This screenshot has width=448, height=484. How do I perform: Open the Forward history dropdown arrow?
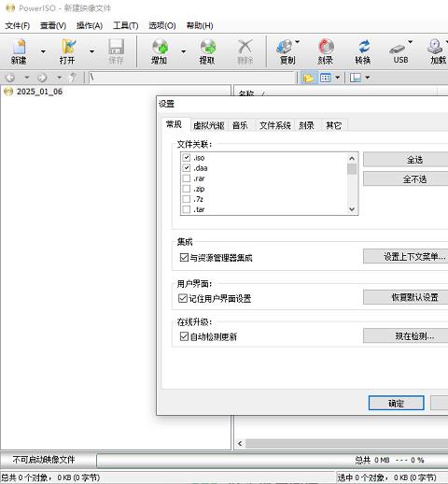59,78
